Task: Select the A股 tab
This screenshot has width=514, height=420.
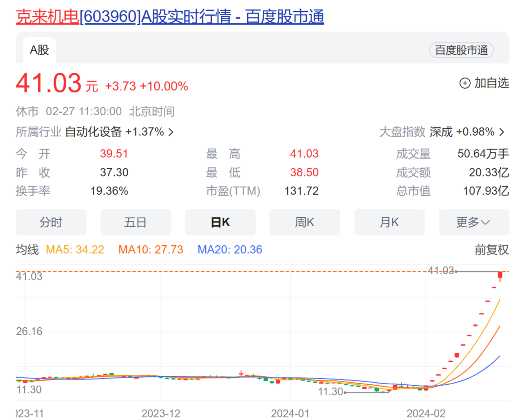Action: click(40, 50)
